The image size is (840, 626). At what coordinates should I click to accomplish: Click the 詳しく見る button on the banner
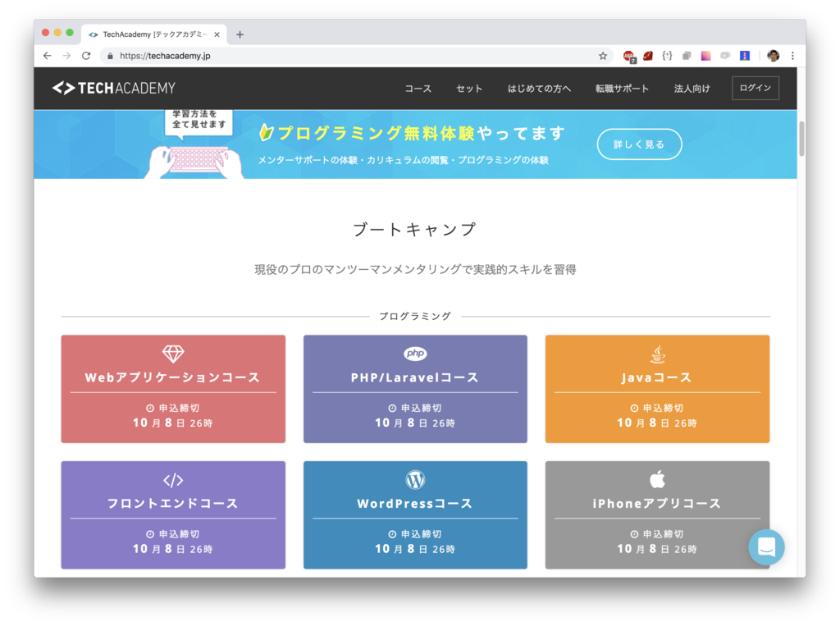click(x=639, y=144)
